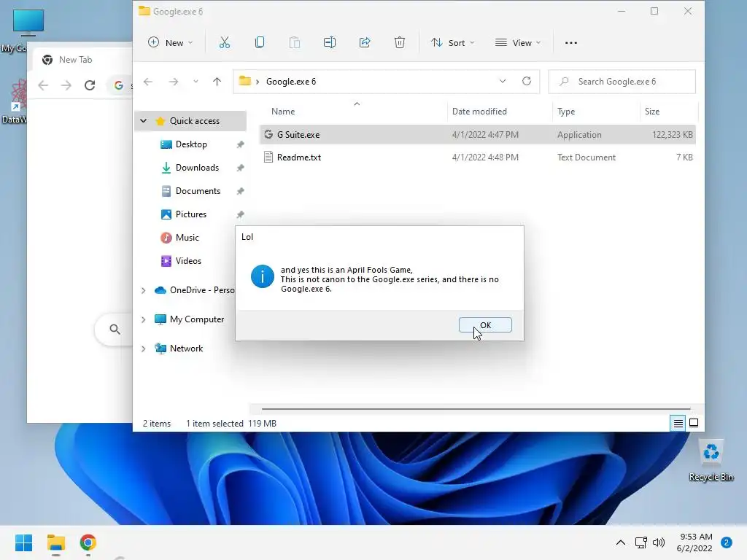Screen dimensions: 747x560
Task: Switch to Details view layout icon
Action: point(678,423)
